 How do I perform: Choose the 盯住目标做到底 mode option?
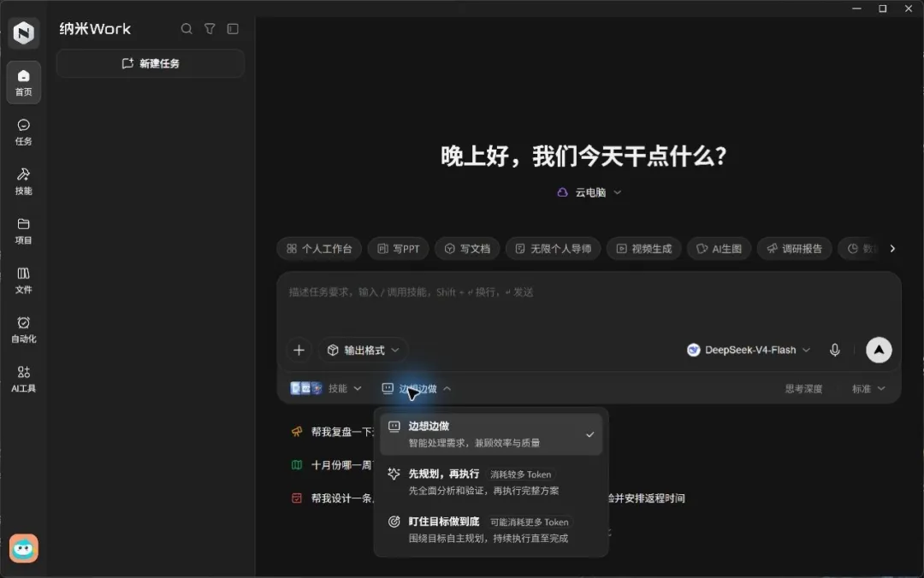[491, 529]
